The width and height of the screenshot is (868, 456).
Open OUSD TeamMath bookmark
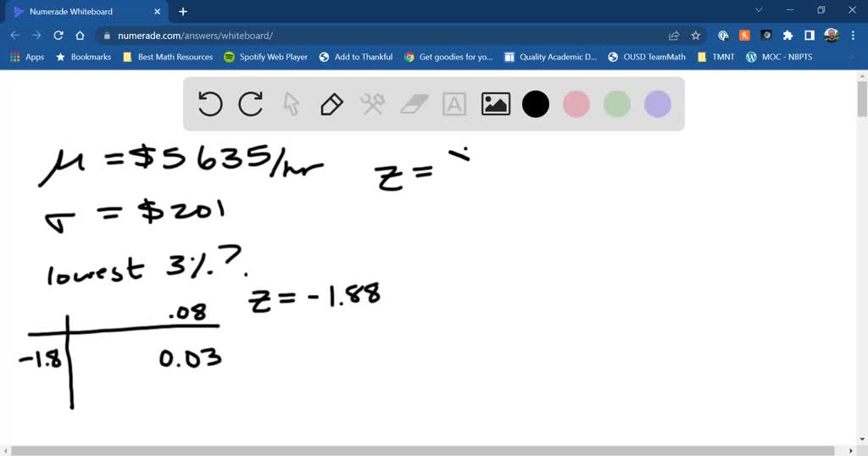tap(647, 57)
